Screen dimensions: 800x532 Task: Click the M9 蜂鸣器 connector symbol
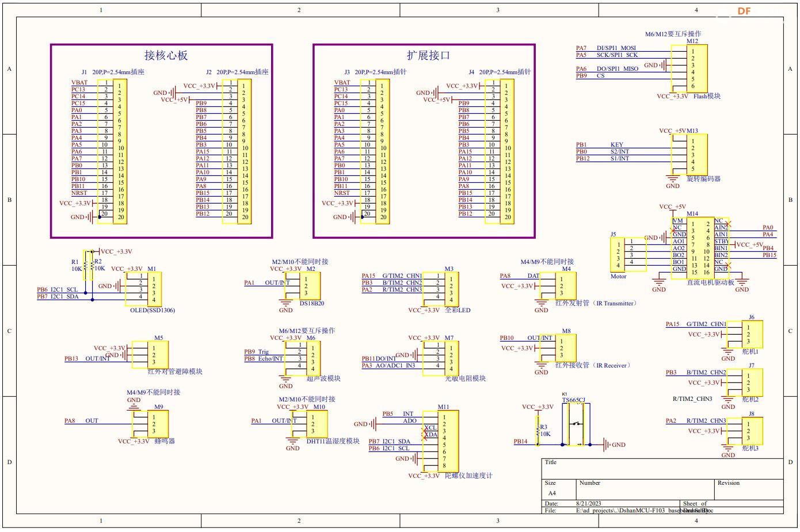pos(150,424)
